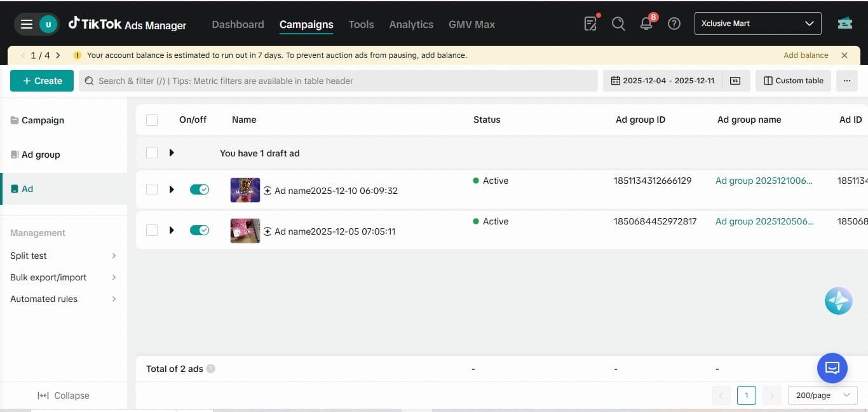Toggle off the ad dated 2025-12-10
Screen dimensions: 868x412
(x=200, y=189)
